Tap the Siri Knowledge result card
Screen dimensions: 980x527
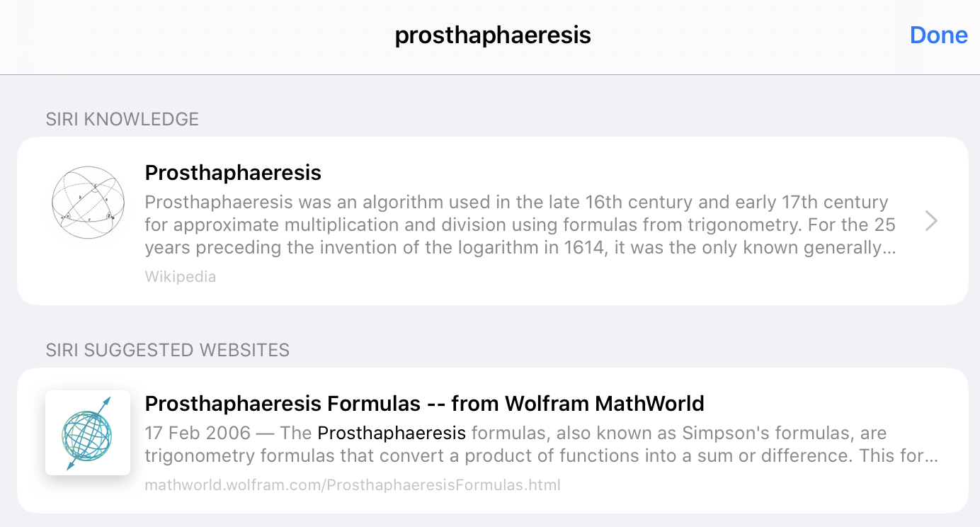pyautogui.click(x=493, y=221)
